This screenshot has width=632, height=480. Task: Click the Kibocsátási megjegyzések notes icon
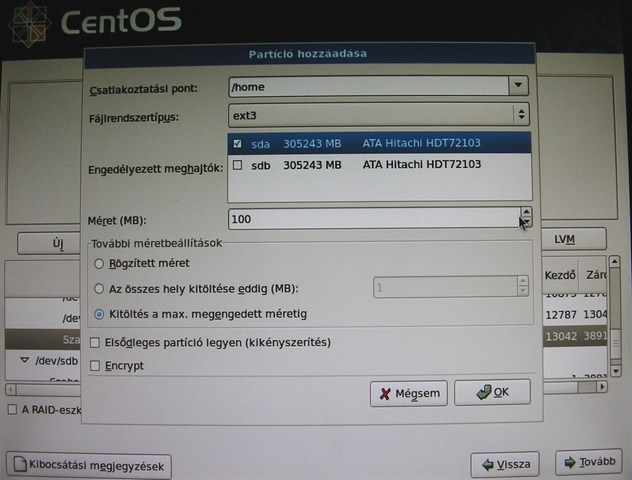point(21,466)
